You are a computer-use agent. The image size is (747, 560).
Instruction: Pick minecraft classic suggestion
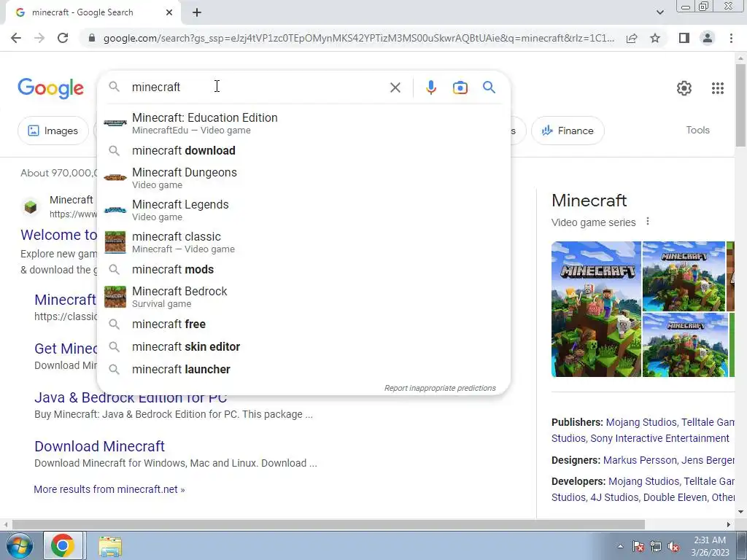303,242
